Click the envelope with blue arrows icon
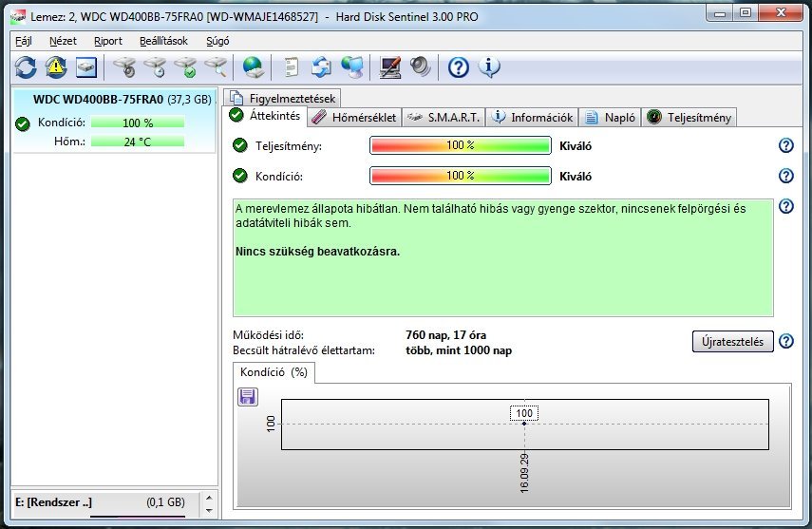This screenshot has width=812, height=529. [322, 67]
